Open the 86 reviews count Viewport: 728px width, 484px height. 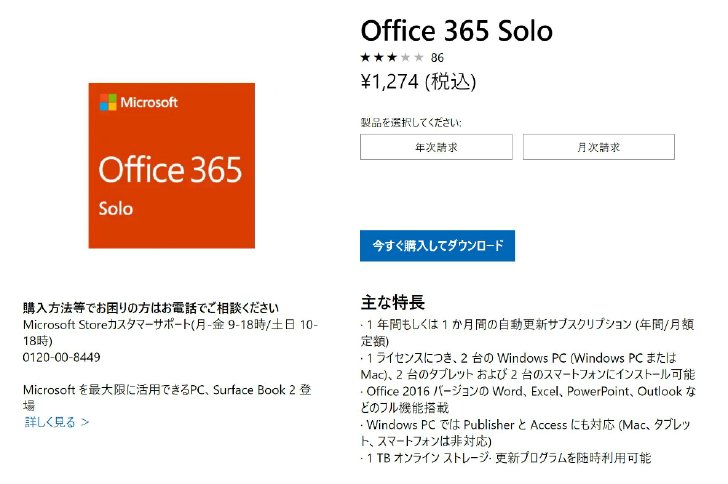pyautogui.click(x=437, y=58)
